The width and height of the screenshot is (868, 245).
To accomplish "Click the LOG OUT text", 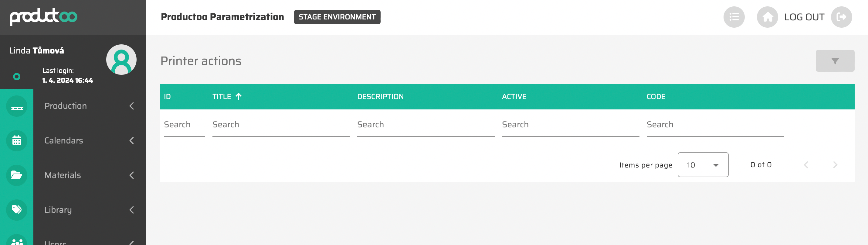I will pos(804,17).
